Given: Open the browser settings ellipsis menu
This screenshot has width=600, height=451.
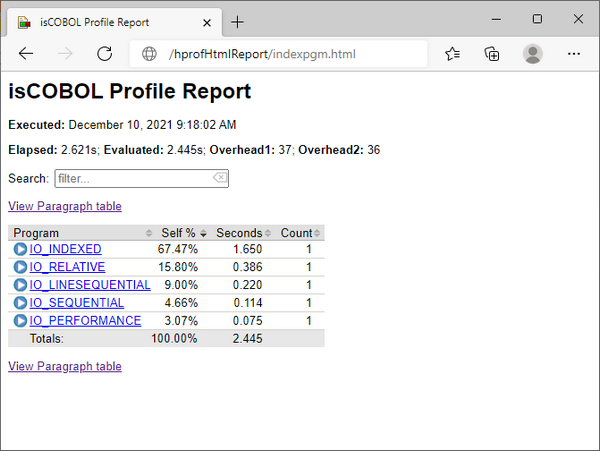Looking at the screenshot, I should click(x=574, y=54).
